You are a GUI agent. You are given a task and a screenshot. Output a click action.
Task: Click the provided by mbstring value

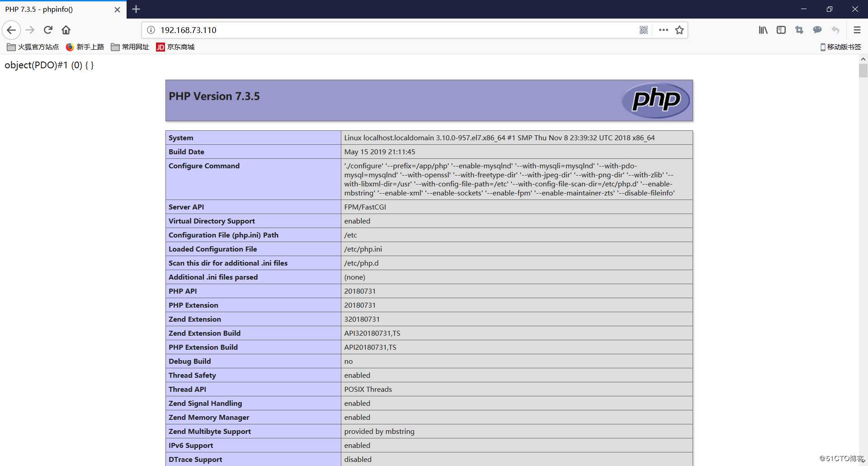[379, 432]
